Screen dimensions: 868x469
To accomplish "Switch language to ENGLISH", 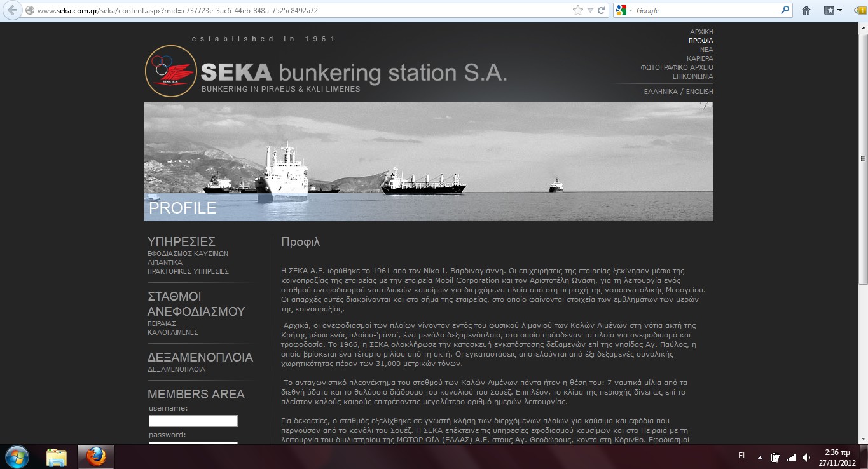I will point(699,92).
